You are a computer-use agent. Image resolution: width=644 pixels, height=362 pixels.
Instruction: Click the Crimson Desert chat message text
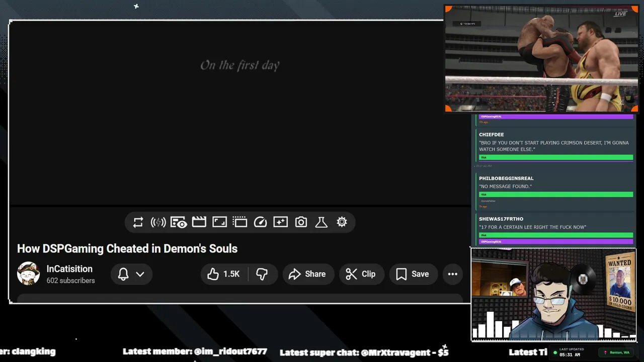coord(554,146)
